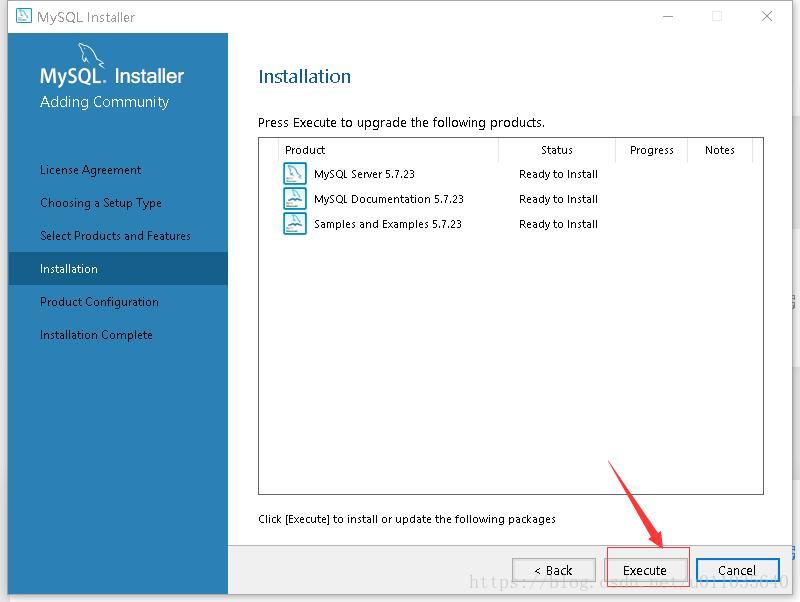Select the 'MySQL Documentation 5.7.23' row text
This screenshot has height=602, width=800.
click(389, 199)
